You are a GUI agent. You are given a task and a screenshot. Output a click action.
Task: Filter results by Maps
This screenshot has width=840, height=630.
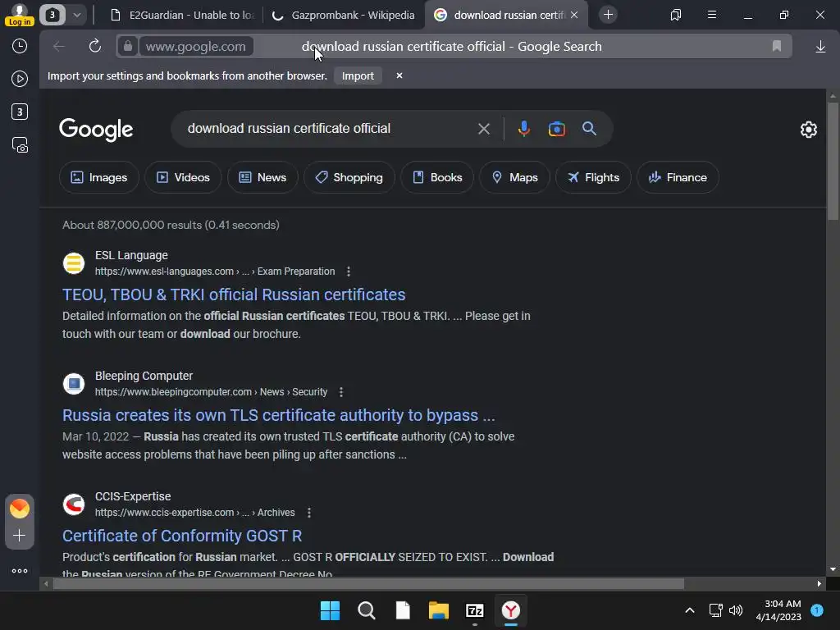pos(515,177)
